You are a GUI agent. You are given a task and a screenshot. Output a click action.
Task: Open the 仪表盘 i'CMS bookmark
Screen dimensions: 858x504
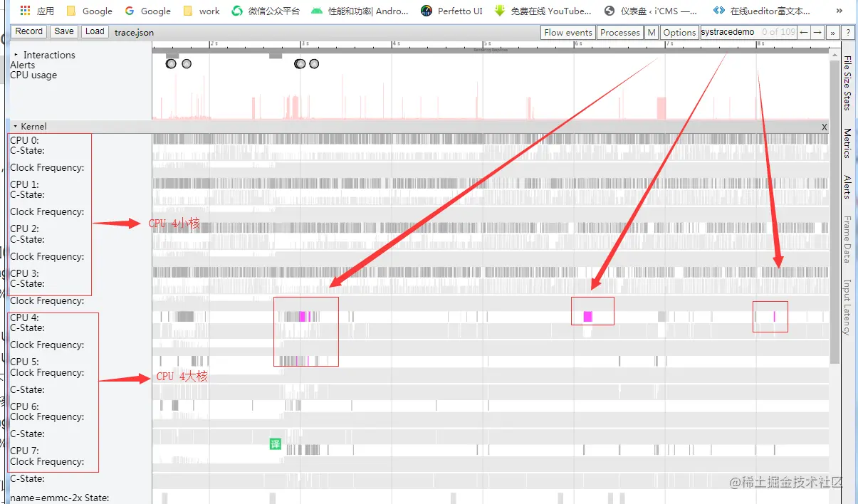[651, 11]
